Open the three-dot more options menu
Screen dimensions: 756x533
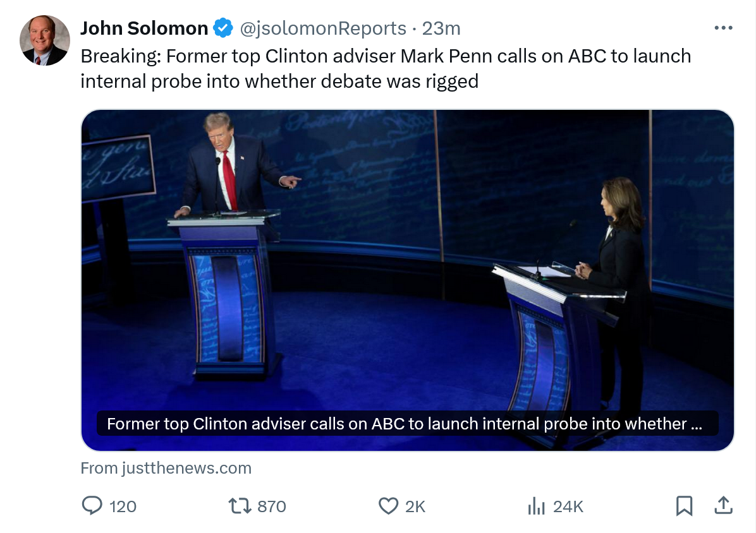point(722,28)
